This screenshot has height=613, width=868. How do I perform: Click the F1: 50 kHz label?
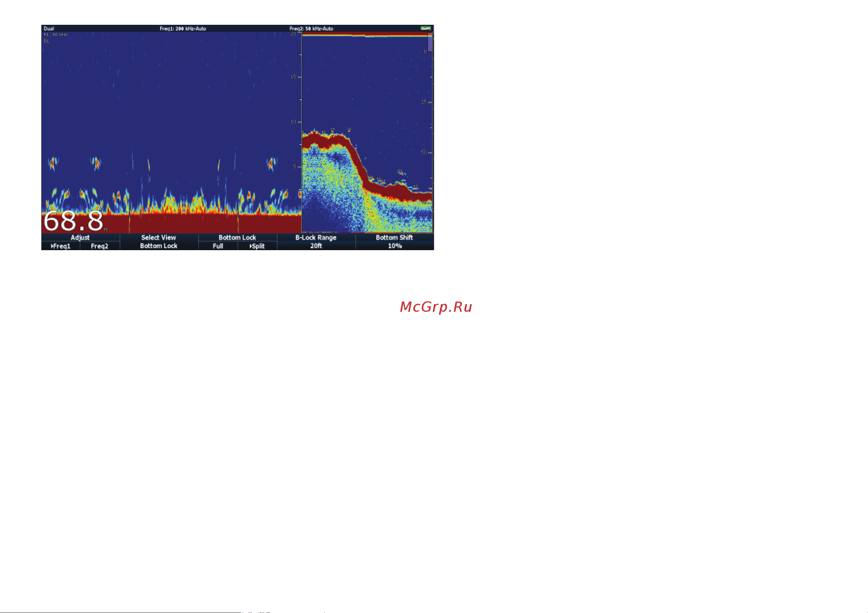coord(55,34)
